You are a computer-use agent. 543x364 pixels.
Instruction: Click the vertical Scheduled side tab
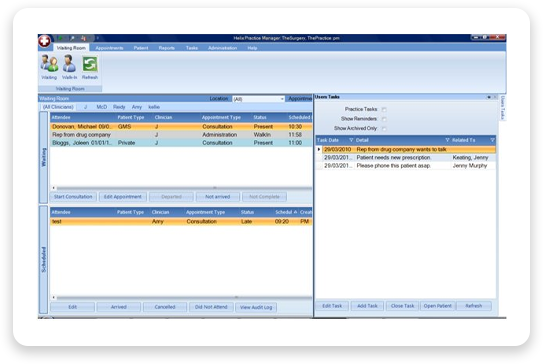44,259
